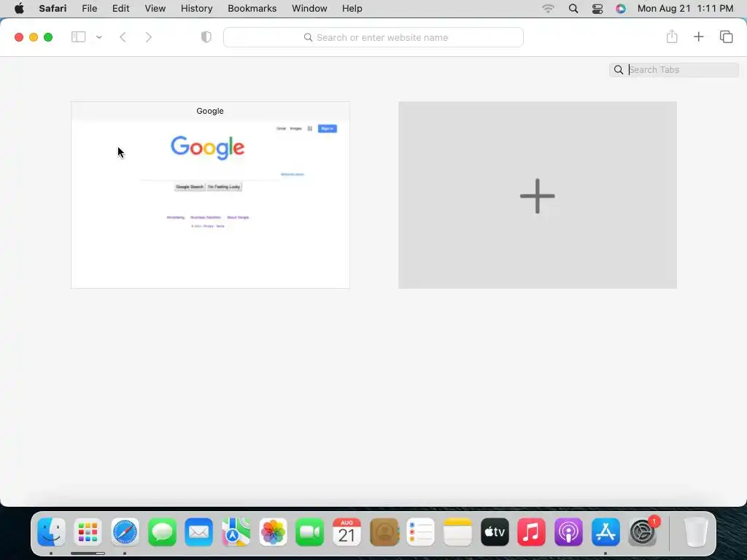Open Control Center in menu bar
The image size is (747, 560).
pos(597,9)
